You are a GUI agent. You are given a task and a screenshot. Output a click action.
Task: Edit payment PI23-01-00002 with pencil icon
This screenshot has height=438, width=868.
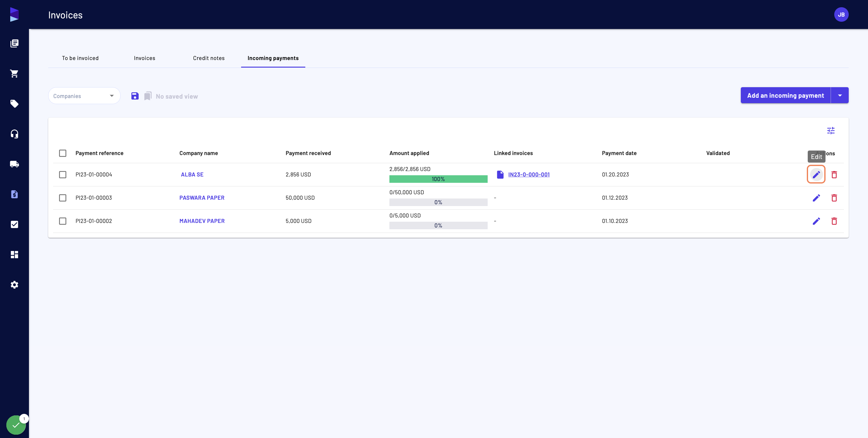816,221
